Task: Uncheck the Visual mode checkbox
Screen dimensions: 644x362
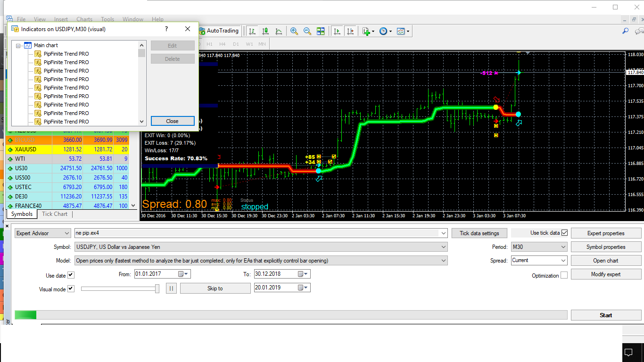Action: (x=71, y=289)
